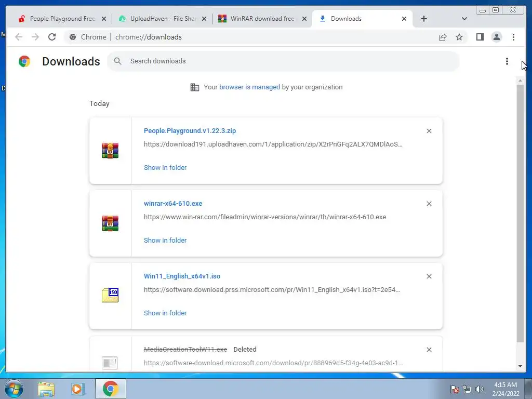
Task: Close the UploadHaven tab
Action: (x=204, y=19)
